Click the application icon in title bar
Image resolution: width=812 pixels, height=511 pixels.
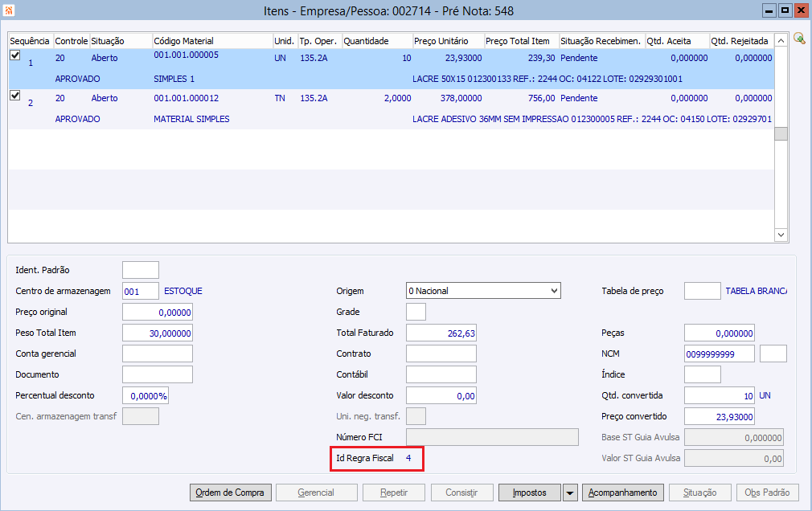[9, 10]
